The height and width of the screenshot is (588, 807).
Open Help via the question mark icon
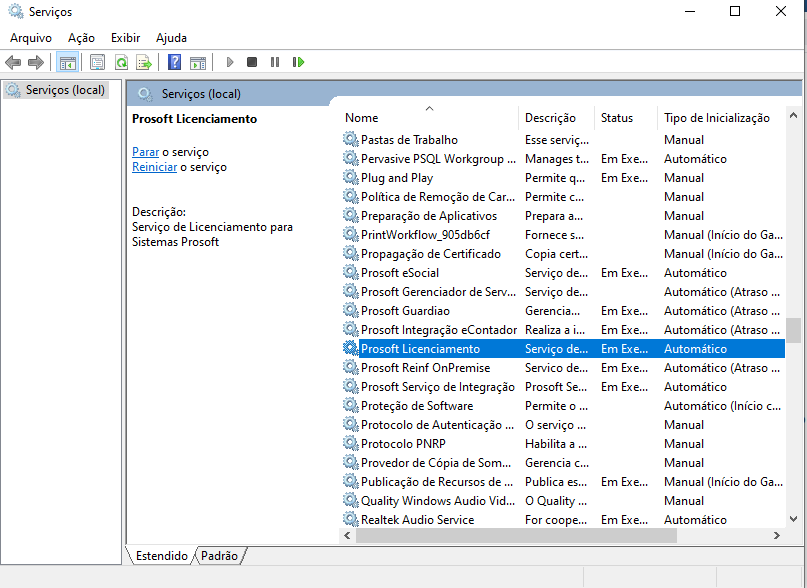pos(174,62)
